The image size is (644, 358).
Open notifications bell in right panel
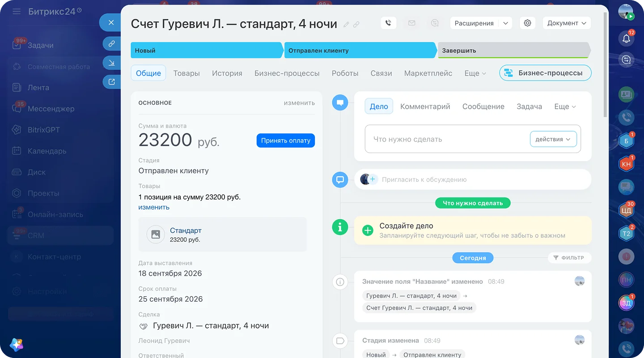point(627,38)
